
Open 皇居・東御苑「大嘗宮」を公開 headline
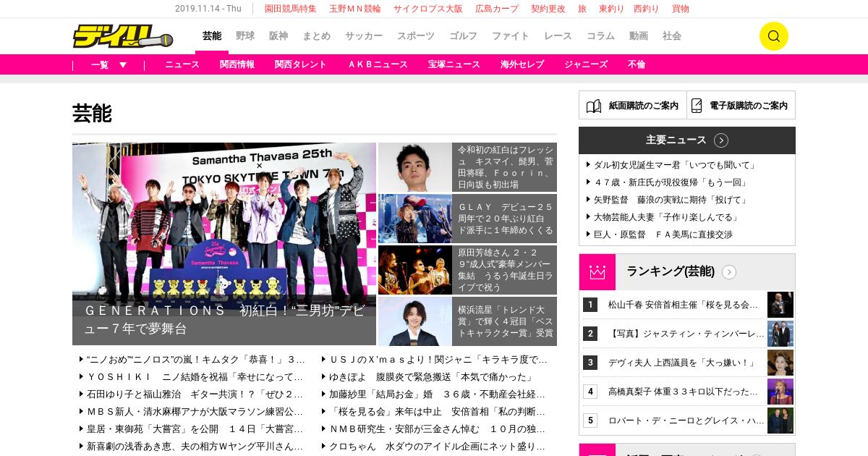click(x=195, y=429)
